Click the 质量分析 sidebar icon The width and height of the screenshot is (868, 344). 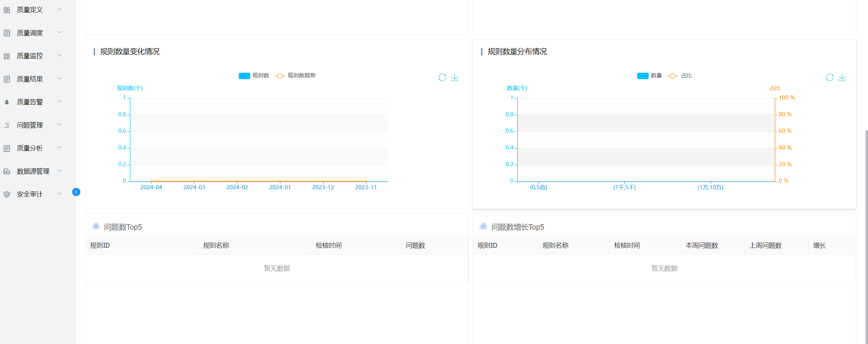pos(7,148)
